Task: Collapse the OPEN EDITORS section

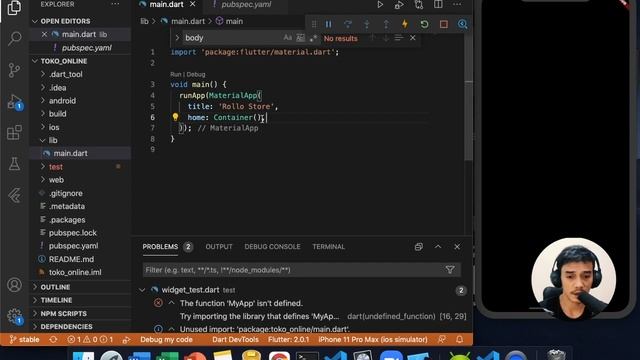Action: pyautogui.click(x=65, y=21)
